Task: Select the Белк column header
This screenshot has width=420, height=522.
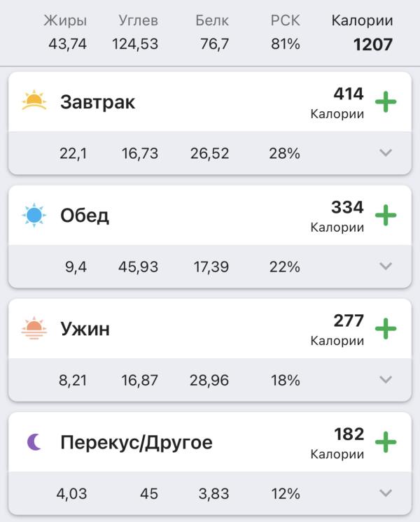Action: [212, 21]
